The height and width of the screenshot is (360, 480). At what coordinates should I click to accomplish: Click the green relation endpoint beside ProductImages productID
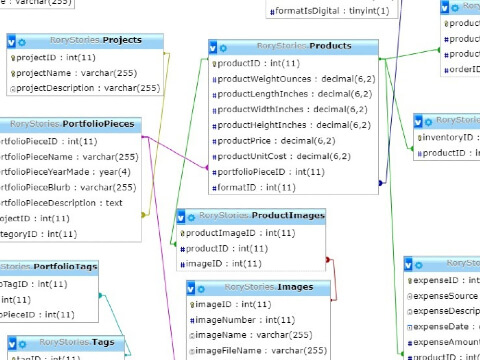174,244
